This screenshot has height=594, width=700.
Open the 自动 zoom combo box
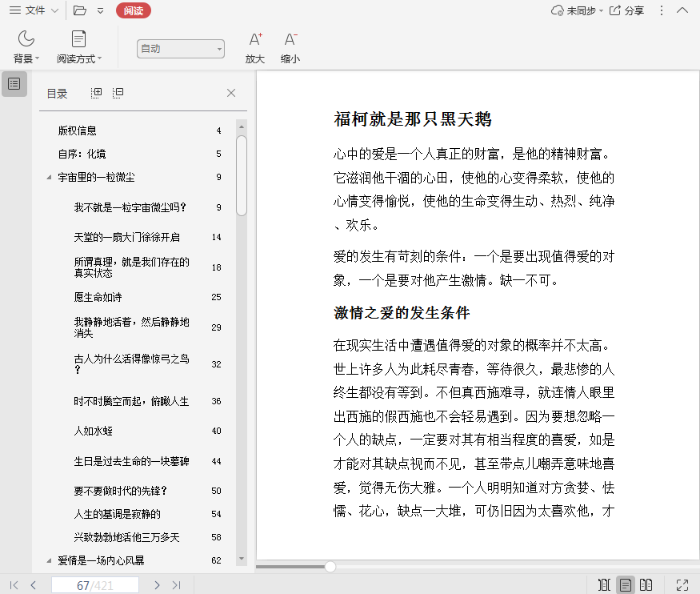[180, 49]
